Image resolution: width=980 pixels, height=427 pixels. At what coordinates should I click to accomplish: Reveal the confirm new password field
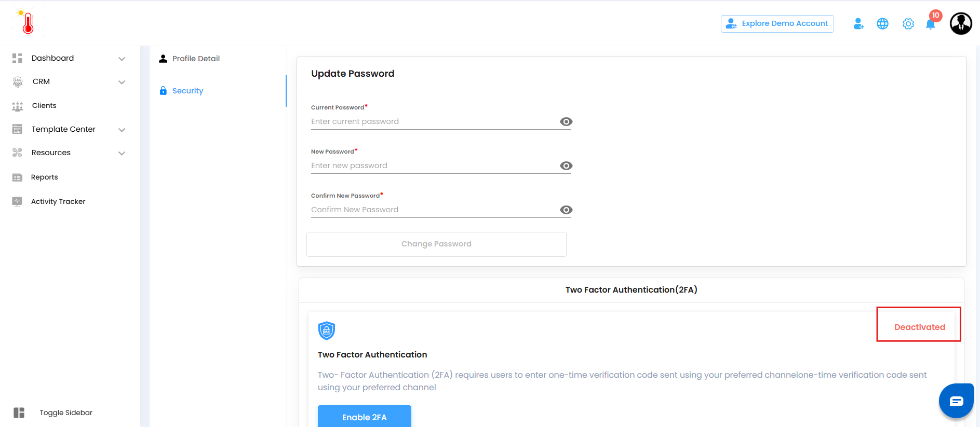click(x=566, y=210)
